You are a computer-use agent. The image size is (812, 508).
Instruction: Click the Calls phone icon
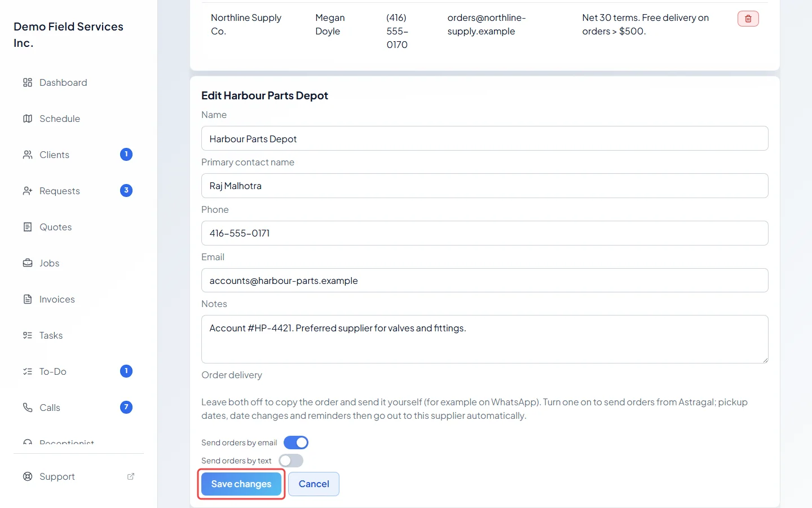(28, 408)
